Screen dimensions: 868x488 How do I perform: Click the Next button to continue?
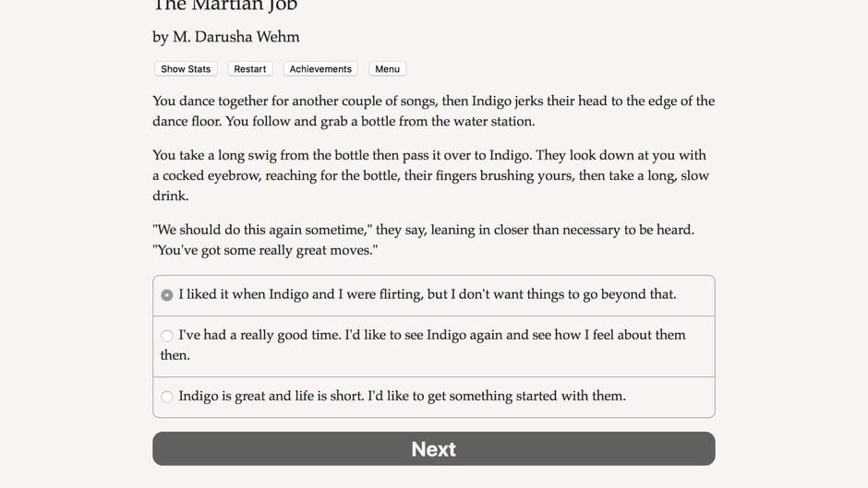click(433, 449)
